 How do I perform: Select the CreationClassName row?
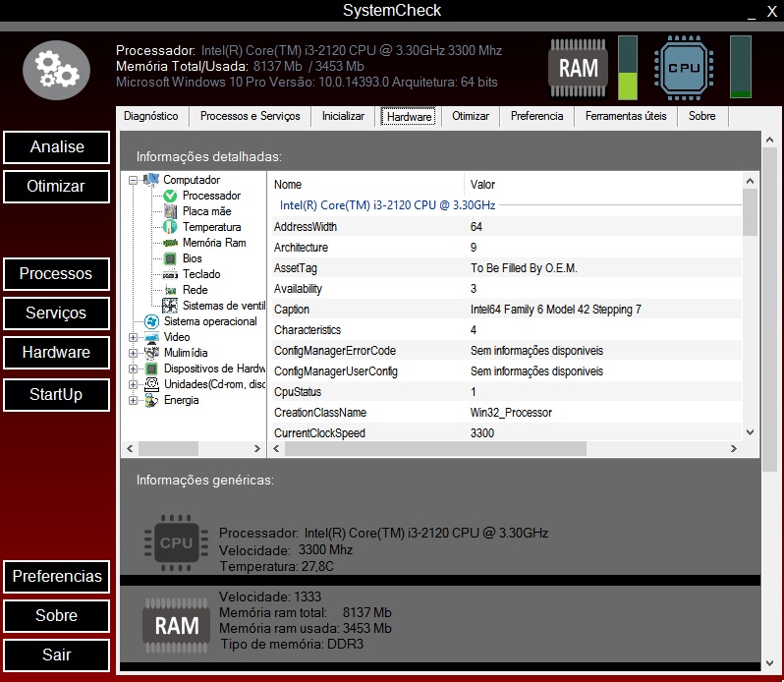pyautogui.click(x=506, y=413)
